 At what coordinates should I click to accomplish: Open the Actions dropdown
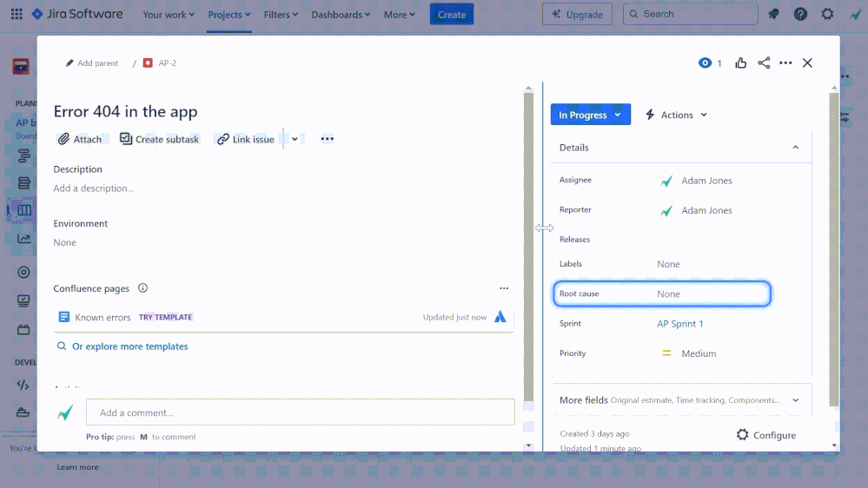point(677,115)
